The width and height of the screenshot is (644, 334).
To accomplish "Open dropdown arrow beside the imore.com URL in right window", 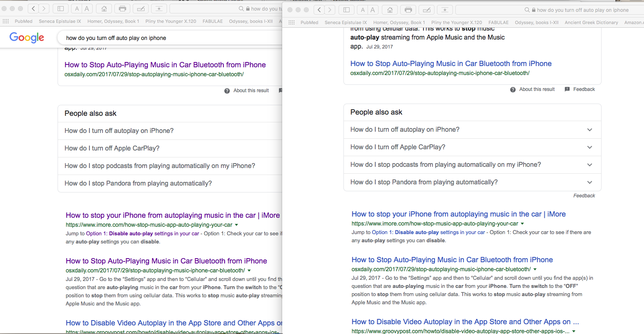I will (522, 223).
